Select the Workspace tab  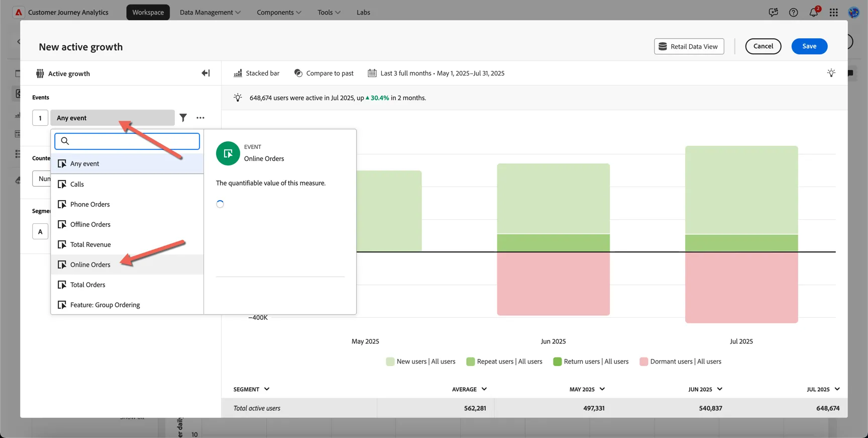click(148, 12)
